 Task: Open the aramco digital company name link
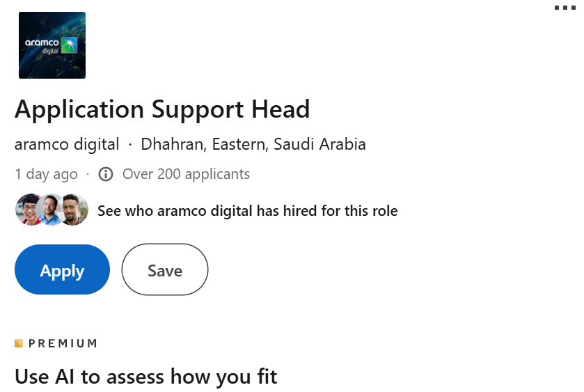[67, 144]
